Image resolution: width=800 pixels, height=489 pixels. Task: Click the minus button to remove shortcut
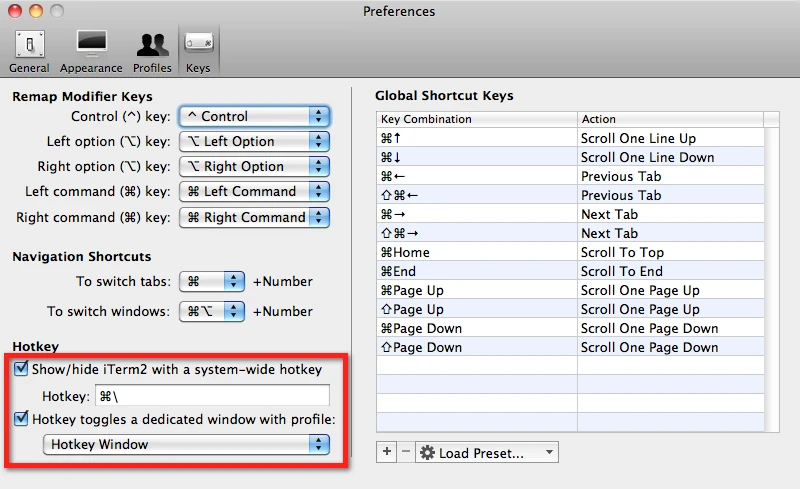click(405, 452)
